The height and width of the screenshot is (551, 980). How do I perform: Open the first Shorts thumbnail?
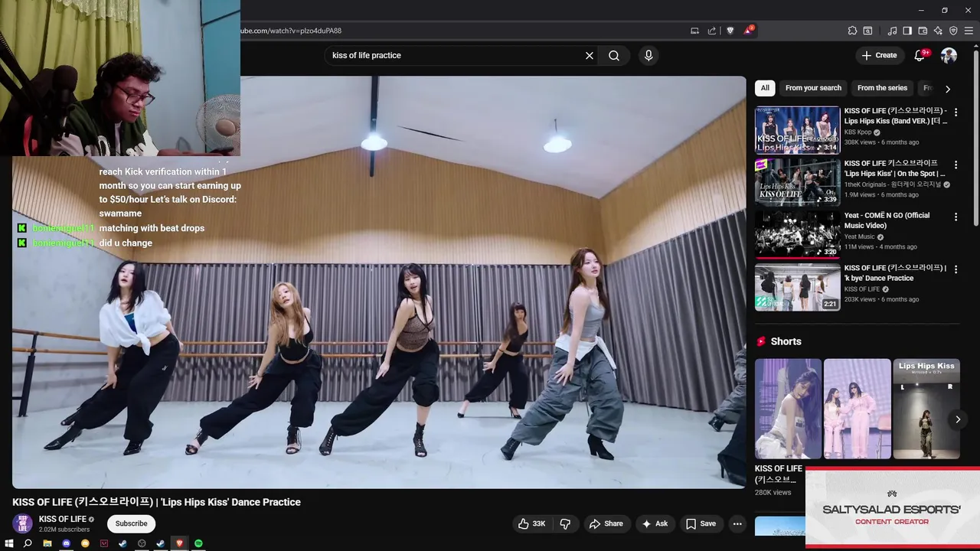788,409
